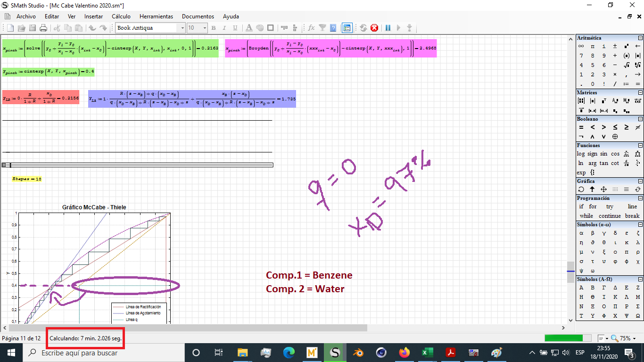Toggle italic text formatting

tap(224, 28)
